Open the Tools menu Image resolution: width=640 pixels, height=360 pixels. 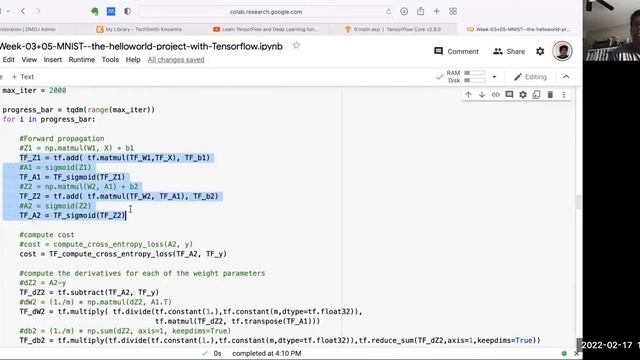pyautogui.click(x=110, y=60)
